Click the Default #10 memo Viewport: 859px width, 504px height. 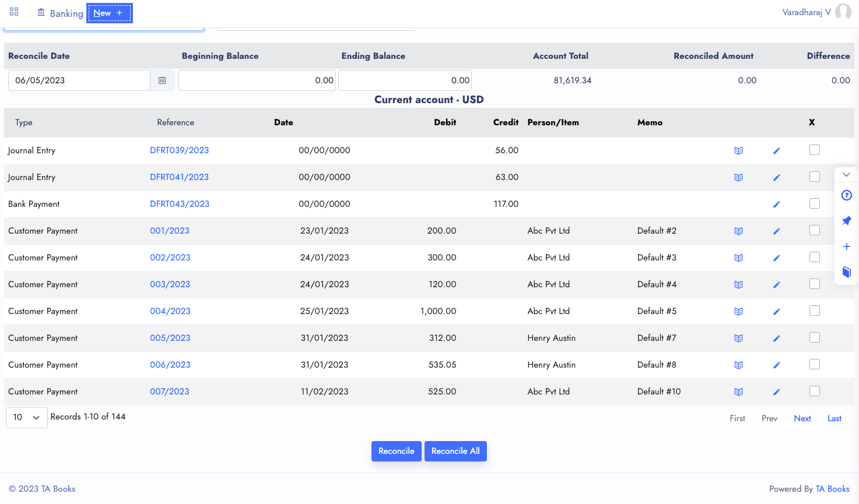659,392
